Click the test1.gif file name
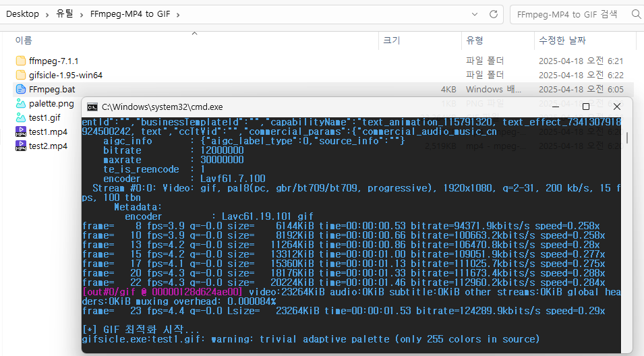Image resolution: width=644 pixels, height=356 pixels. [x=45, y=118]
